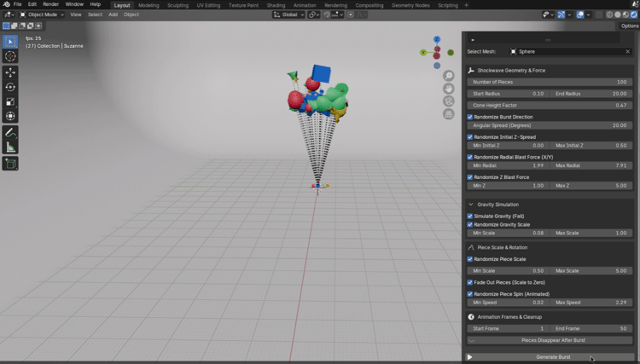
Task: Open the gizmo options dropdown arrow
Action: (x=569, y=14)
